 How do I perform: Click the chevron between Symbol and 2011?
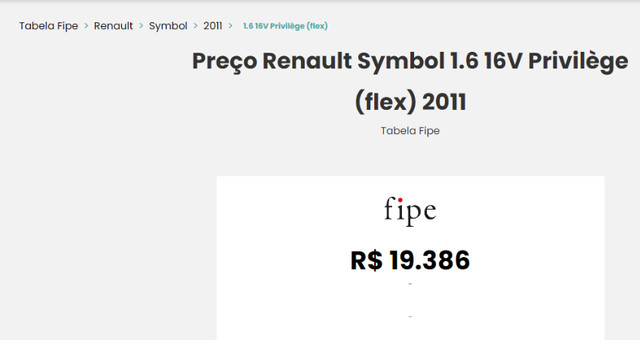click(x=196, y=26)
